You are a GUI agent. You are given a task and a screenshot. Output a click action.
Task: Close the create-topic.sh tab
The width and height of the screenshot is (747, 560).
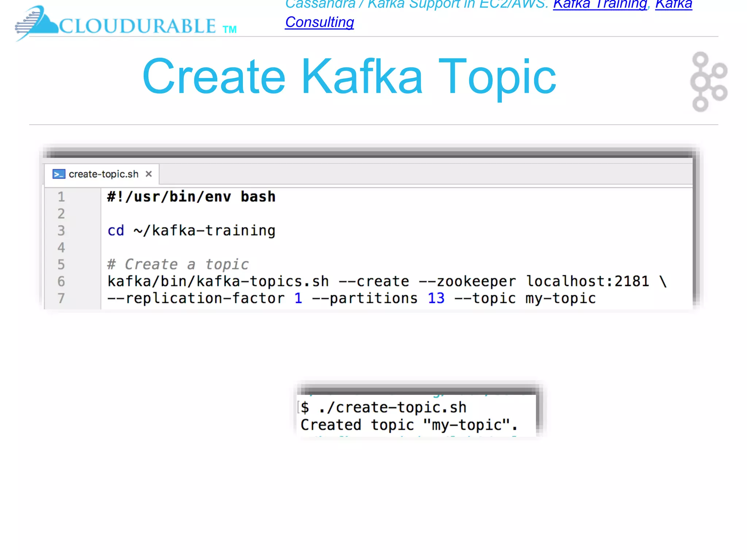coord(148,174)
